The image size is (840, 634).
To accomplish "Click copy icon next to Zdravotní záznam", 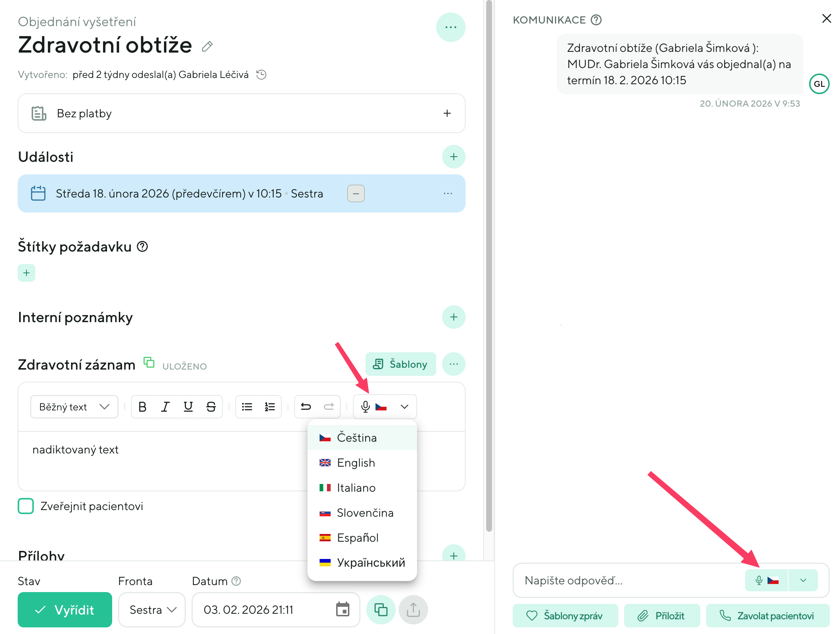I will 149,363.
